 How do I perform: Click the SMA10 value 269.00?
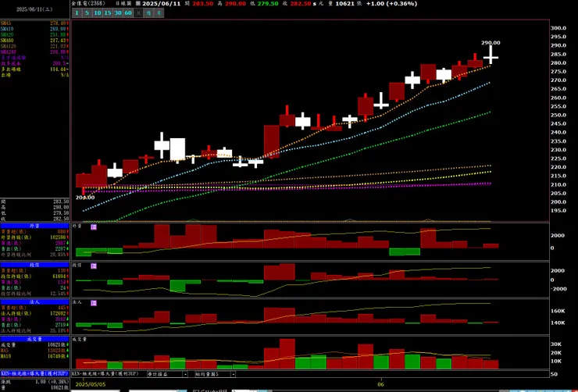[x=58, y=29]
